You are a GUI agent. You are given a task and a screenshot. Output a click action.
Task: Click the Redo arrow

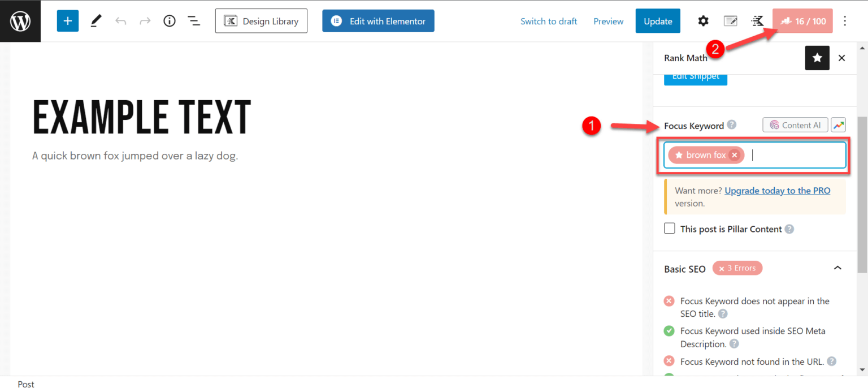tap(145, 21)
